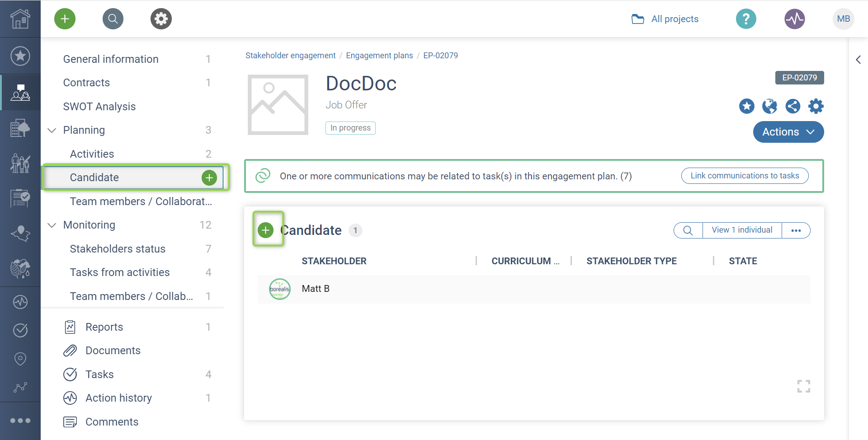The width and height of the screenshot is (868, 440).
Task: Collapse the Monitoring section chevron
Action: [x=52, y=225]
